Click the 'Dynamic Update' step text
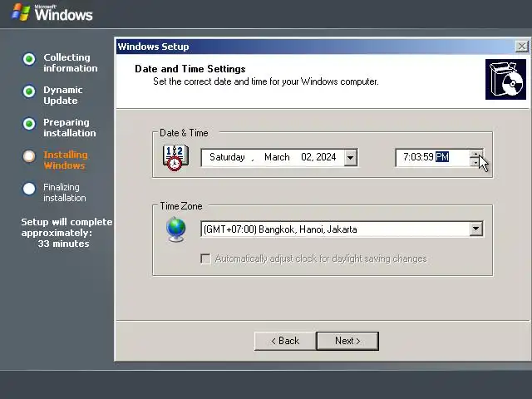The height and width of the screenshot is (399, 532). click(63, 95)
